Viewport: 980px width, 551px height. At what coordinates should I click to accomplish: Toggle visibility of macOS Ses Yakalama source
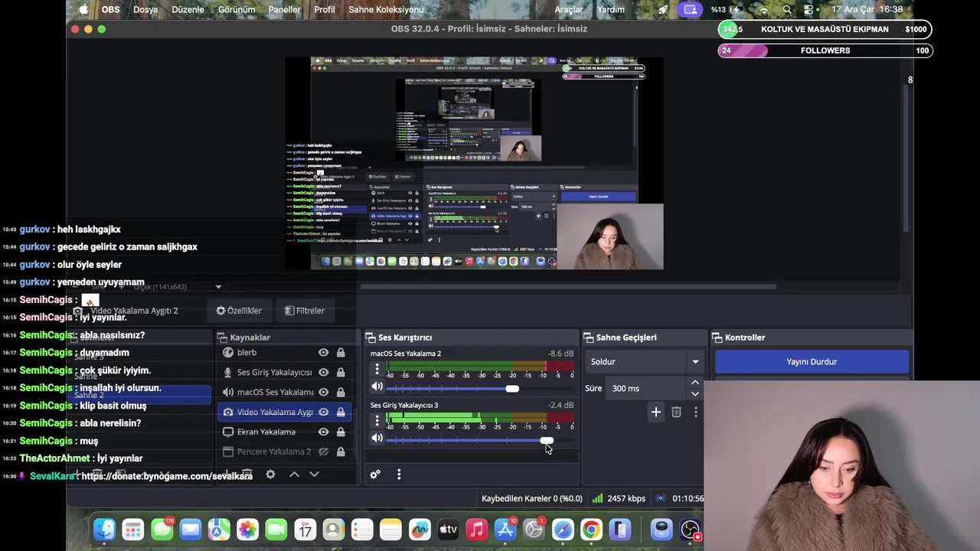(x=323, y=393)
